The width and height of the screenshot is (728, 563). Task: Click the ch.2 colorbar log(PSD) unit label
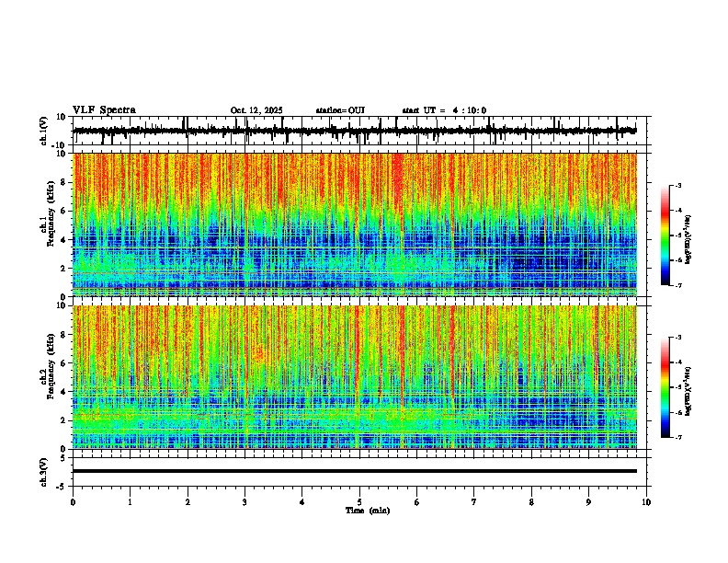click(x=688, y=391)
